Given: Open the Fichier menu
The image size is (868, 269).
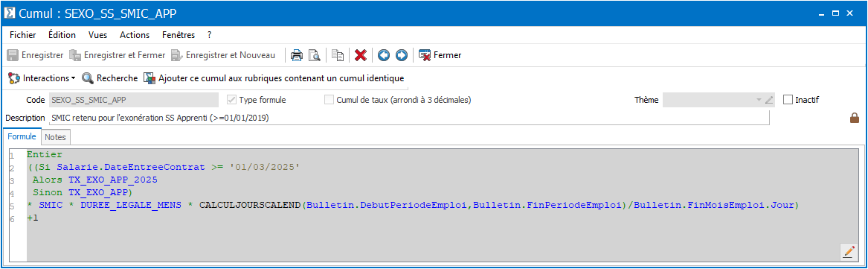Looking at the screenshot, I should tap(23, 35).
